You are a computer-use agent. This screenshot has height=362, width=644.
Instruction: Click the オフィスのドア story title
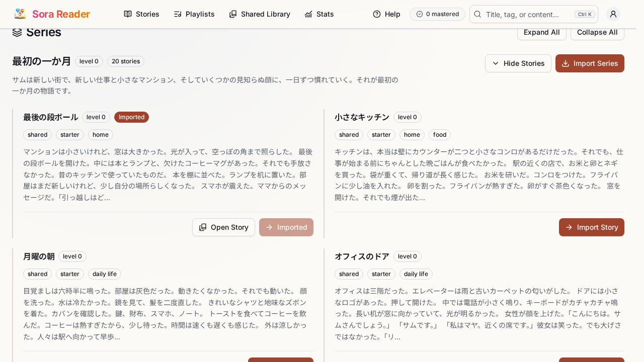tap(362, 256)
